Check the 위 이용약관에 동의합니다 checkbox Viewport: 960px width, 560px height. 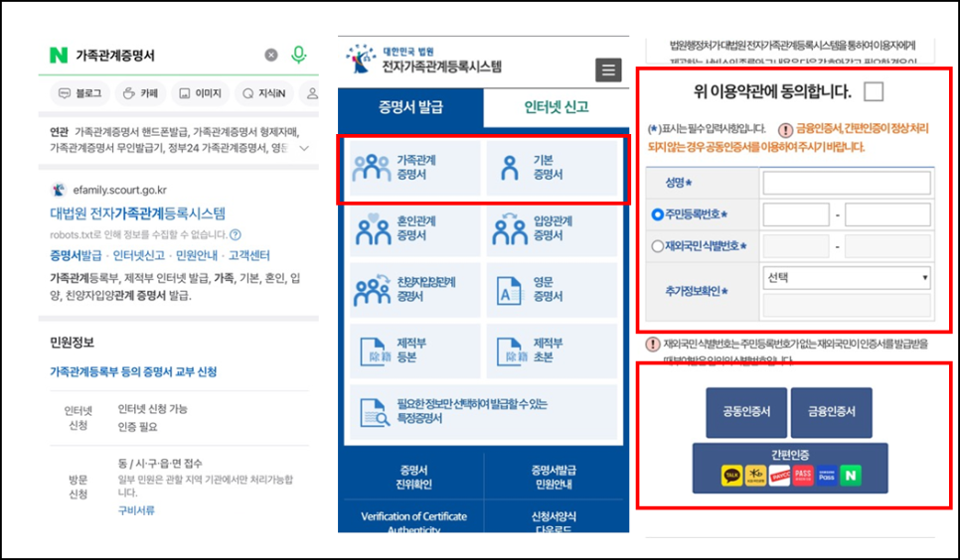[874, 91]
